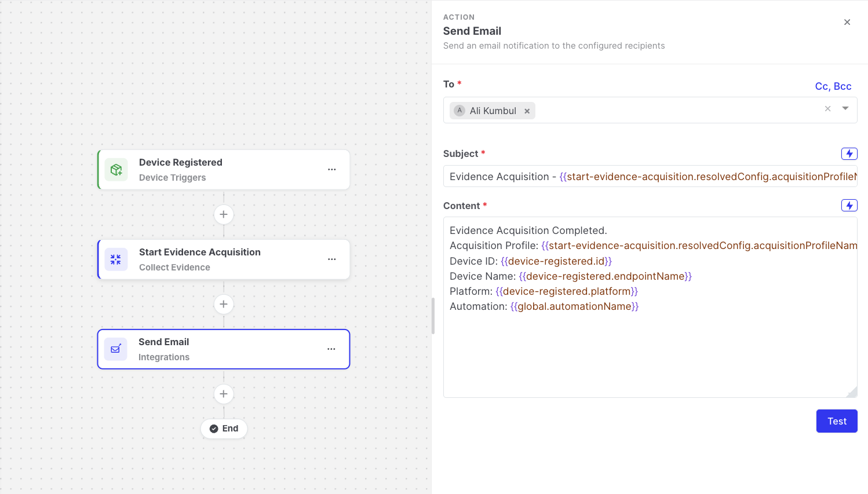Clear all recipients in To field
Image resolution: width=868 pixels, height=494 pixels.
pyautogui.click(x=827, y=109)
